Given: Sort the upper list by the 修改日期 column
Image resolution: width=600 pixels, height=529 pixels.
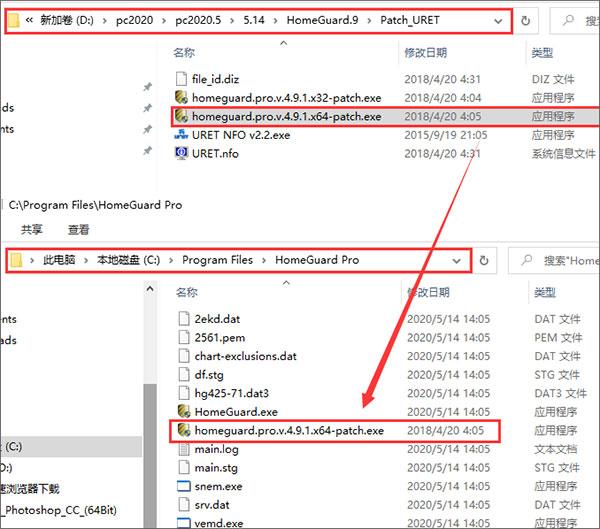Looking at the screenshot, I should (x=426, y=53).
